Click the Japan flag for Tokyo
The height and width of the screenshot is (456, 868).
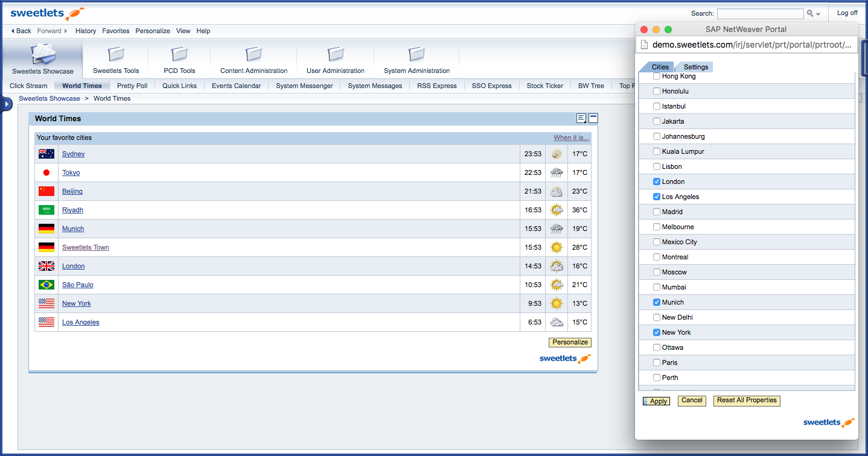(x=46, y=173)
